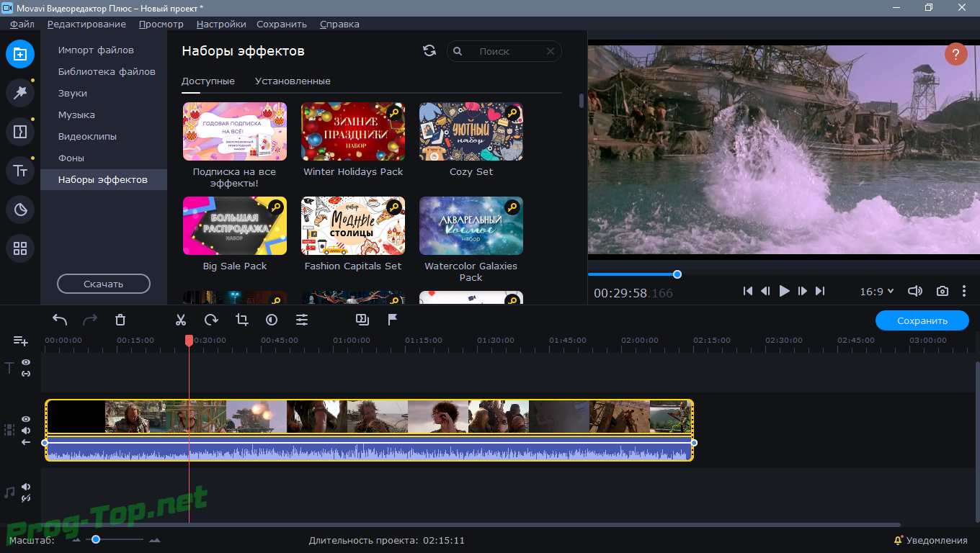Open the Big Sale Pack thumbnail
This screenshot has height=553, width=980.
tap(235, 225)
